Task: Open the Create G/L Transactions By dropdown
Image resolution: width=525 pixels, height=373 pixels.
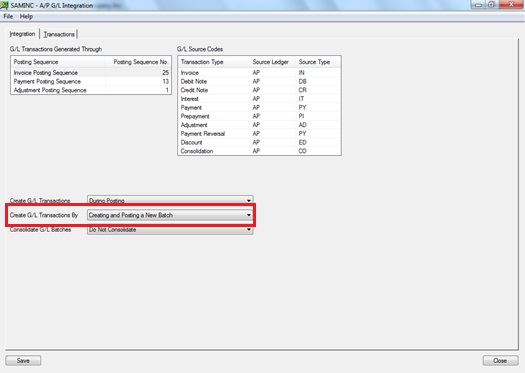Action: point(170,215)
